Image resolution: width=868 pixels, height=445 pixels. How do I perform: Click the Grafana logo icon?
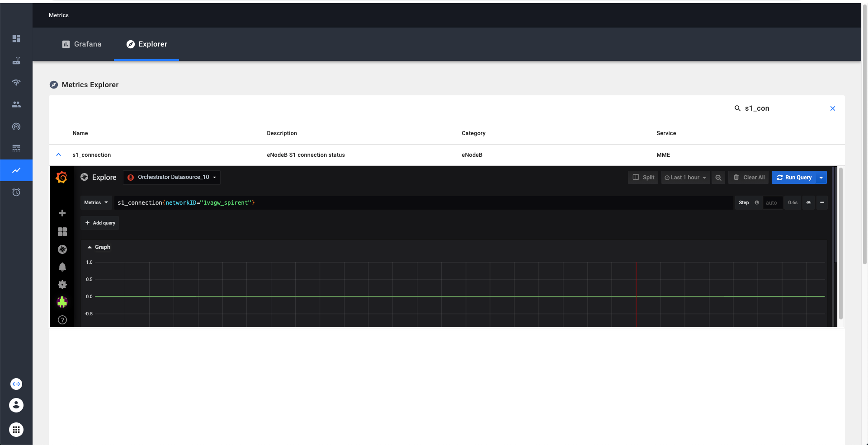61,178
